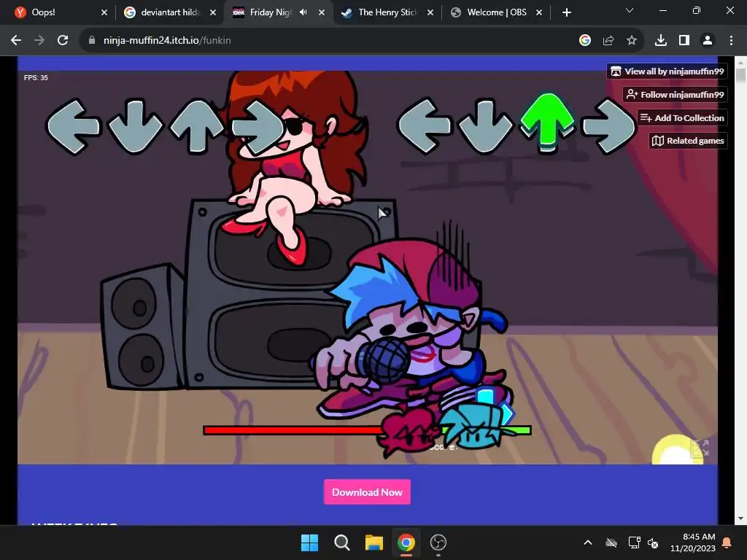The height and width of the screenshot is (560, 747).
Task: Open a new browser tab
Action: click(x=566, y=12)
